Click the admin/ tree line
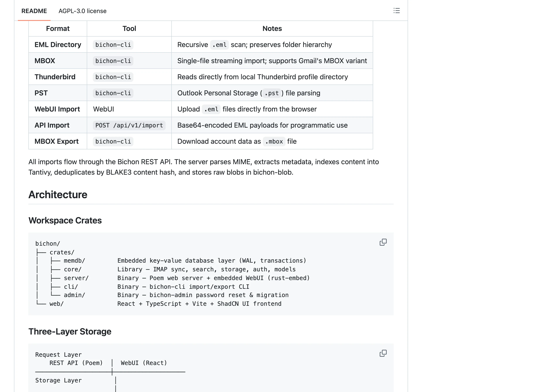 (x=74, y=295)
